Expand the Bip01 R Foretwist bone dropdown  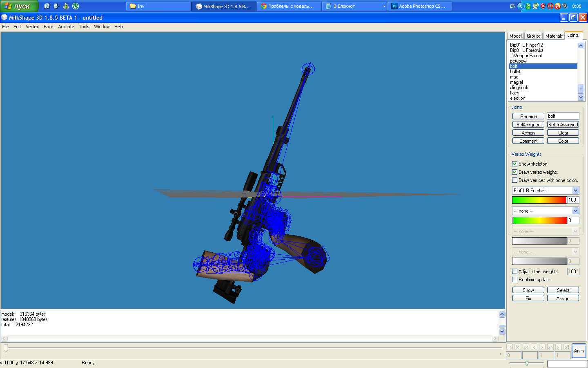(575, 191)
